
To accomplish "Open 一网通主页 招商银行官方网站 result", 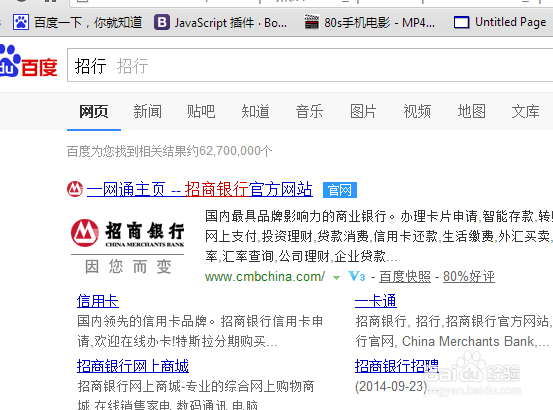I will [x=200, y=189].
